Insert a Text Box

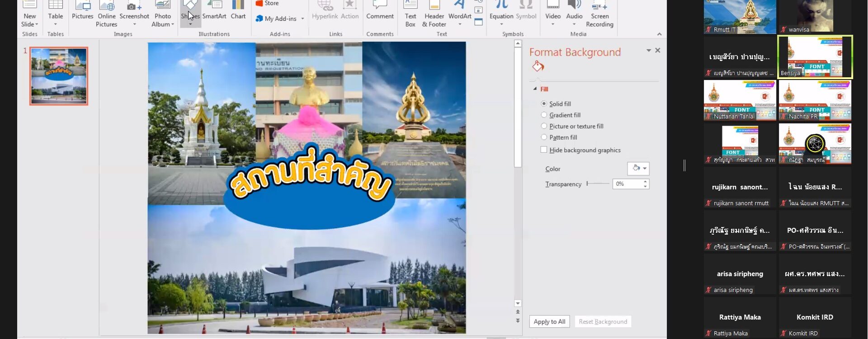point(410,14)
